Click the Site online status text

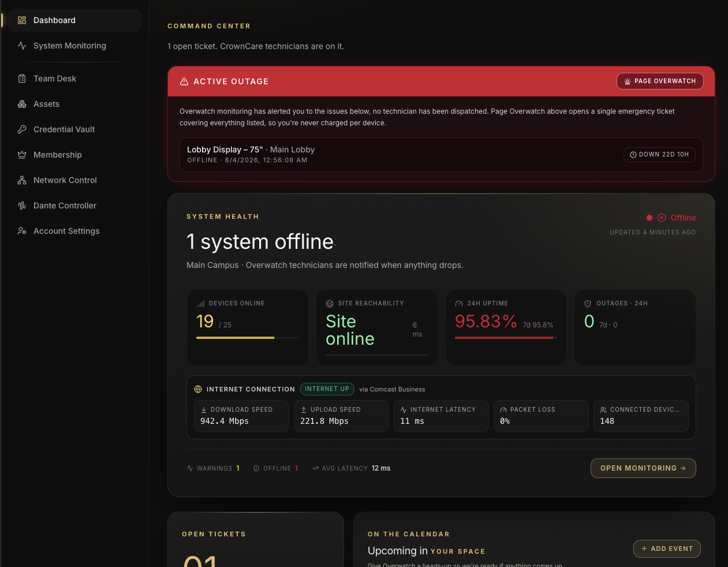(350, 330)
